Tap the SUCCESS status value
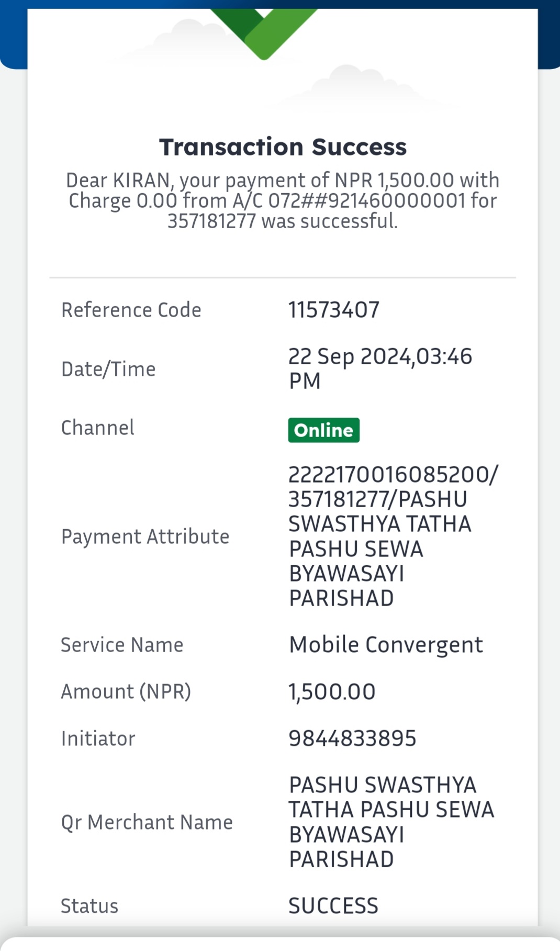Viewport: 560px width, 951px height. [x=333, y=906]
